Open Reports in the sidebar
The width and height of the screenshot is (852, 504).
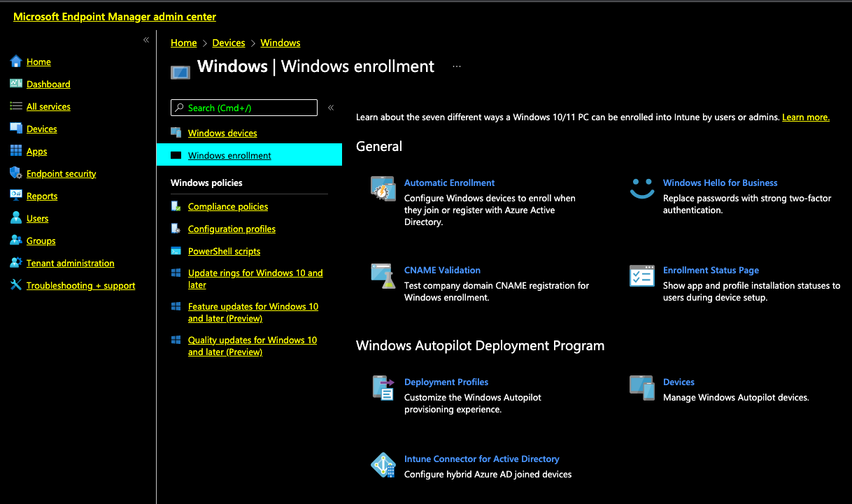point(42,196)
